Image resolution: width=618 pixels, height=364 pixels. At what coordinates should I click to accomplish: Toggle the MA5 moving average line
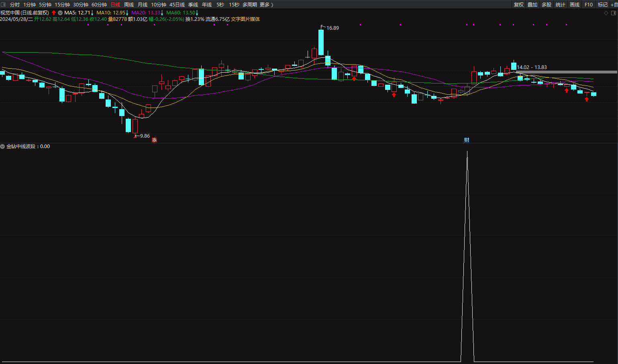(x=77, y=13)
